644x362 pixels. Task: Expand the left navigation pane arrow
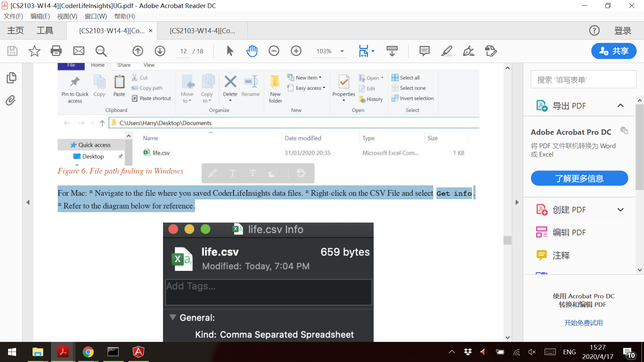point(28,202)
